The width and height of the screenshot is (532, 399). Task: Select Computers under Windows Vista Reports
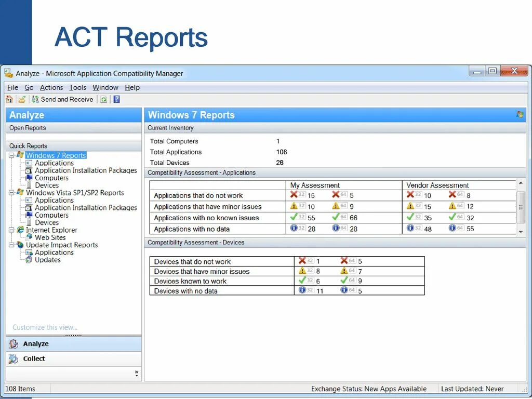tap(51, 215)
